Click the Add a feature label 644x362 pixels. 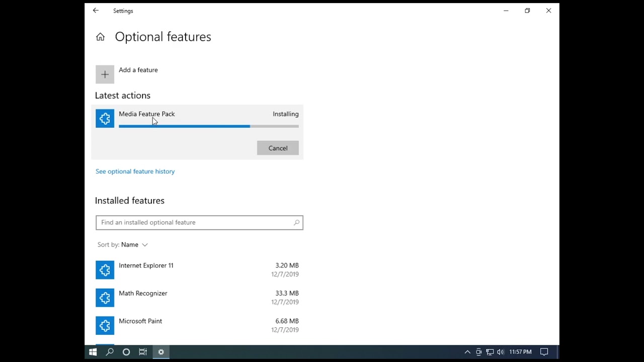tap(138, 70)
